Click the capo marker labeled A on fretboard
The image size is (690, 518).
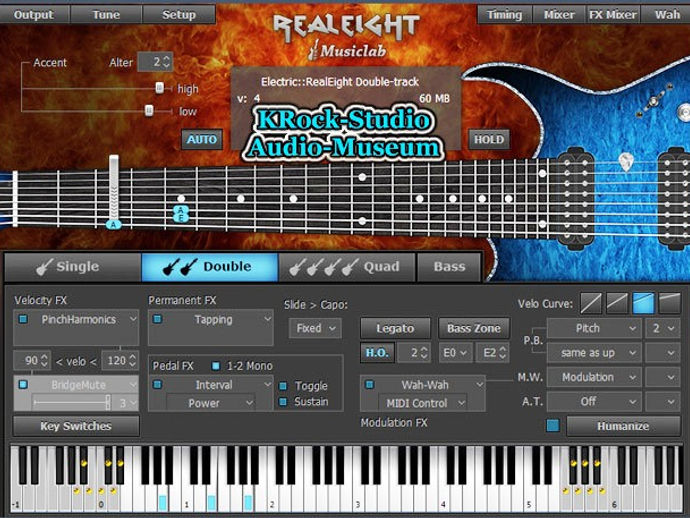coord(114,225)
